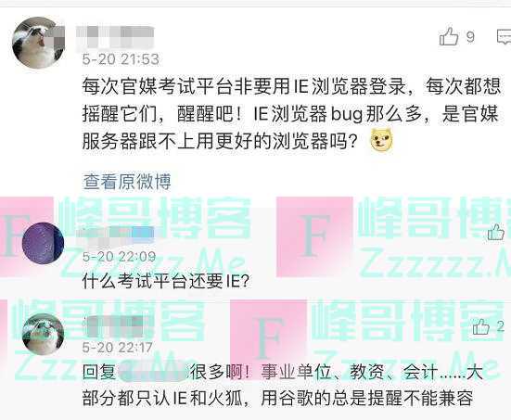Click the 5-20 22:17 timestamp
This screenshot has height=420, width=511.
118,348
